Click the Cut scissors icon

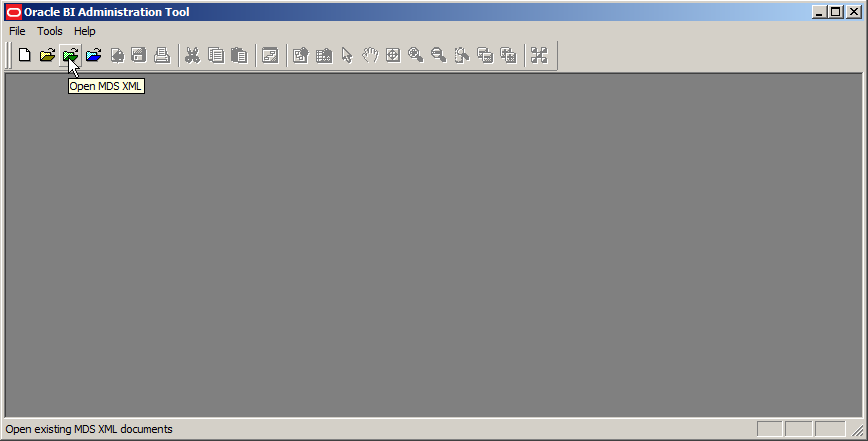(192, 55)
